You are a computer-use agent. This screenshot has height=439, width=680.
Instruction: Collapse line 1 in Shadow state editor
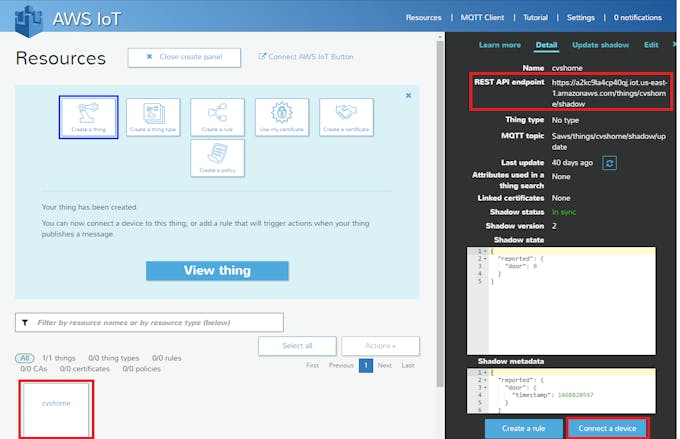point(485,251)
